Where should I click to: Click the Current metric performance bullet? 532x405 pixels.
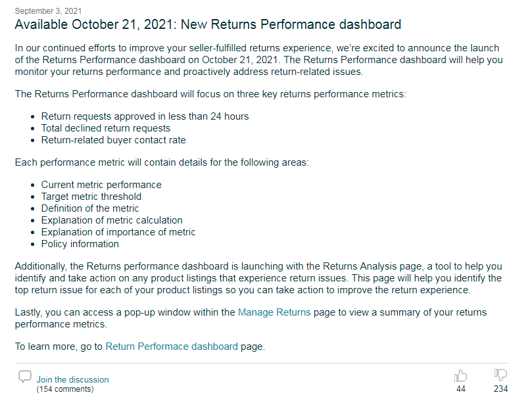(101, 185)
